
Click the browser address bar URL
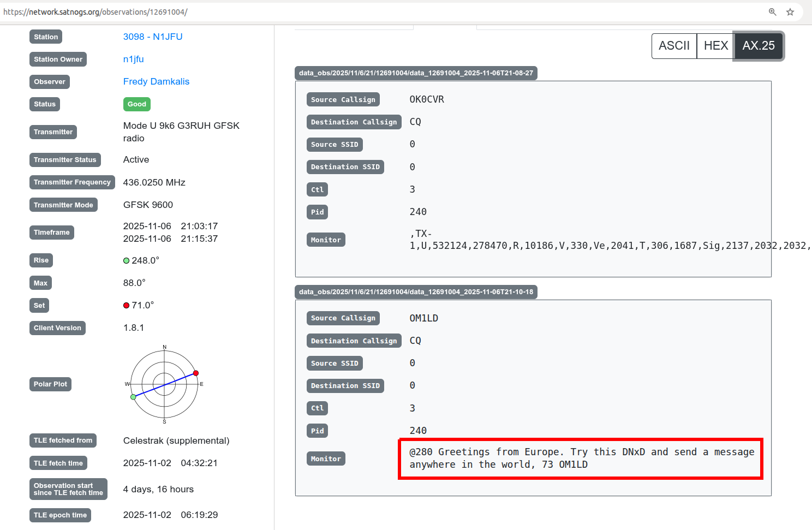(x=95, y=12)
